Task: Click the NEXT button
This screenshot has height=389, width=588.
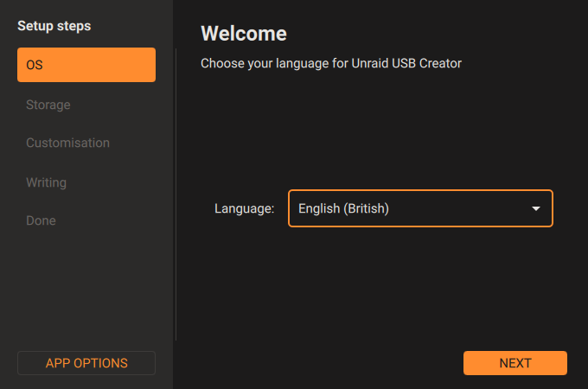Action: click(x=515, y=363)
